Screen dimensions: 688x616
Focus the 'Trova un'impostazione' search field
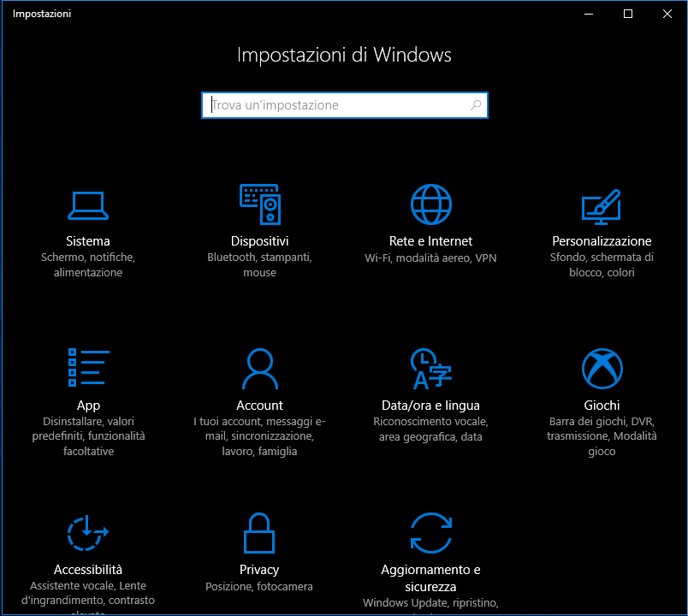(x=345, y=105)
